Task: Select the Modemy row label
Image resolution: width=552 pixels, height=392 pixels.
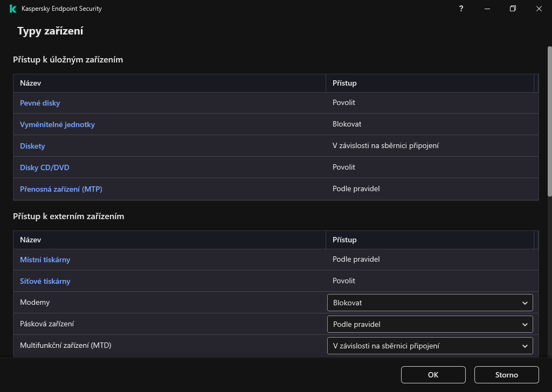Action: coord(34,302)
